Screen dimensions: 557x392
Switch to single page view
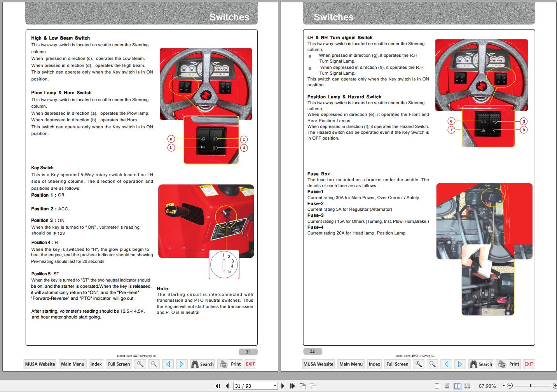click(437, 386)
